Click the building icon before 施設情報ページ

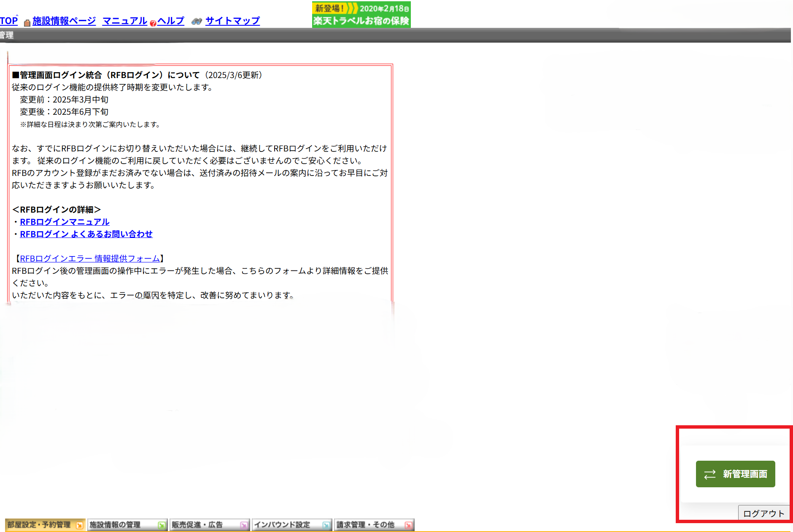click(x=27, y=22)
